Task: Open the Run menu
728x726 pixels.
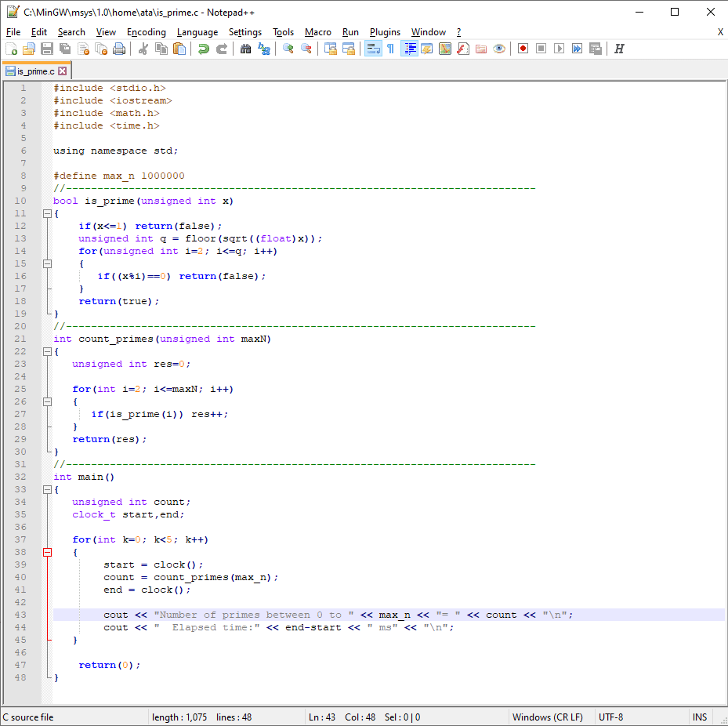Action: 350,32
